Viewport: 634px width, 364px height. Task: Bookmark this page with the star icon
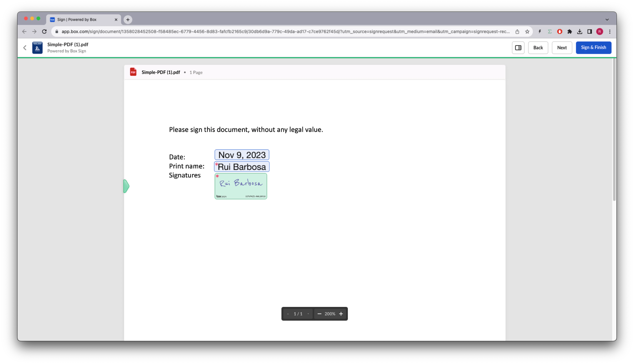(x=527, y=32)
